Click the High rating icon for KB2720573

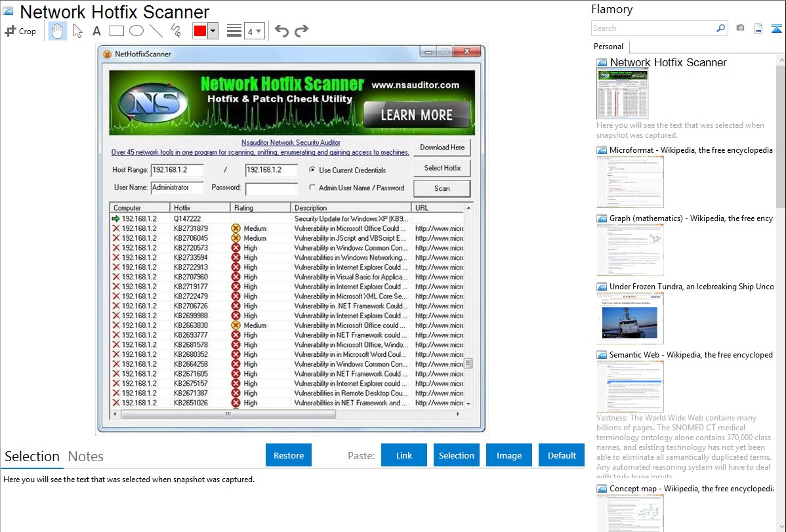(236, 248)
